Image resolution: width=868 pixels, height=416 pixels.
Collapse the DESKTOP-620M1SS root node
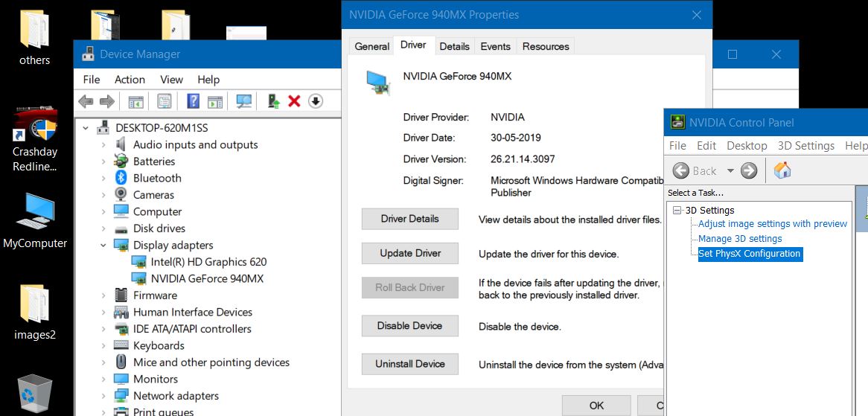86,128
